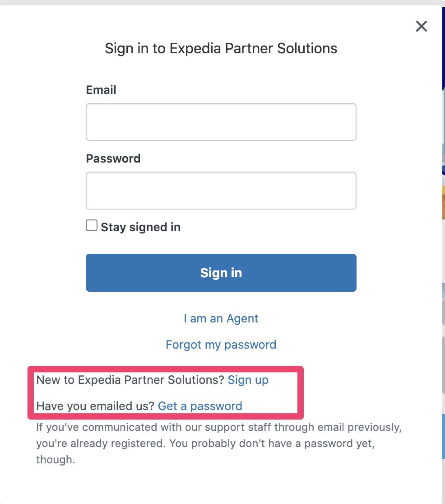This screenshot has height=504, width=445.
Task: Select the 'Sign in to Expedia Partner Solutions' heading
Action: (x=221, y=48)
